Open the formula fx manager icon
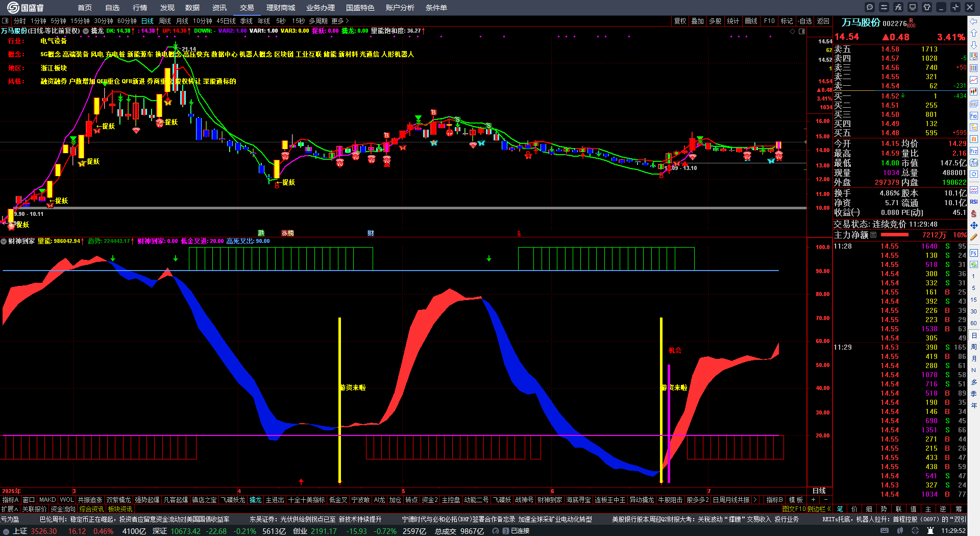 [x=898, y=7]
